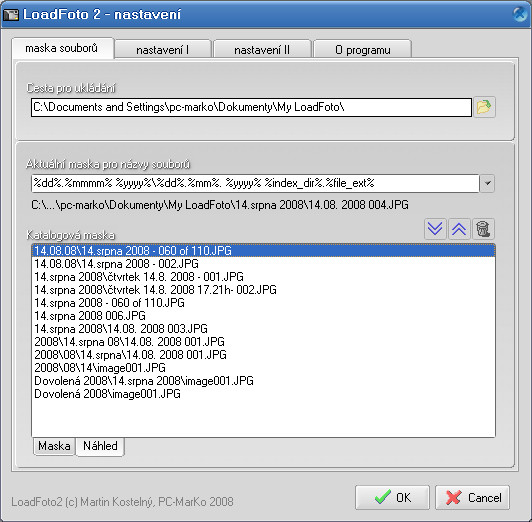Select '2008\08\14.srpna\14.08. 2008 001.JPG' row
Screen dimensions: 532x522
click(263, 355)
